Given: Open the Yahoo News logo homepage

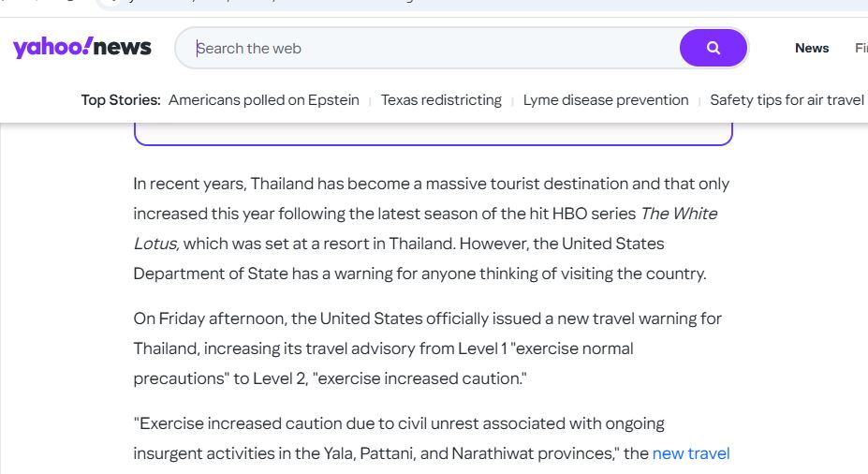Looking at the screenshot, I should [81, 48].
